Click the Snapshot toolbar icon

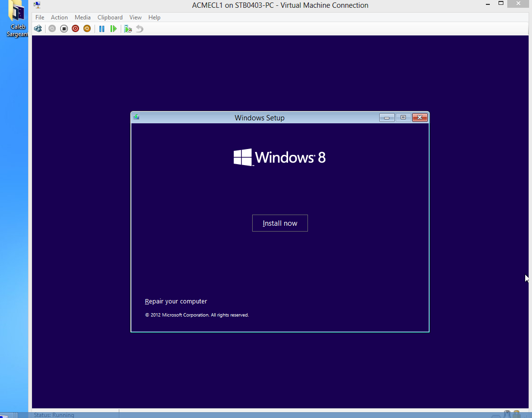pos(128,29)
